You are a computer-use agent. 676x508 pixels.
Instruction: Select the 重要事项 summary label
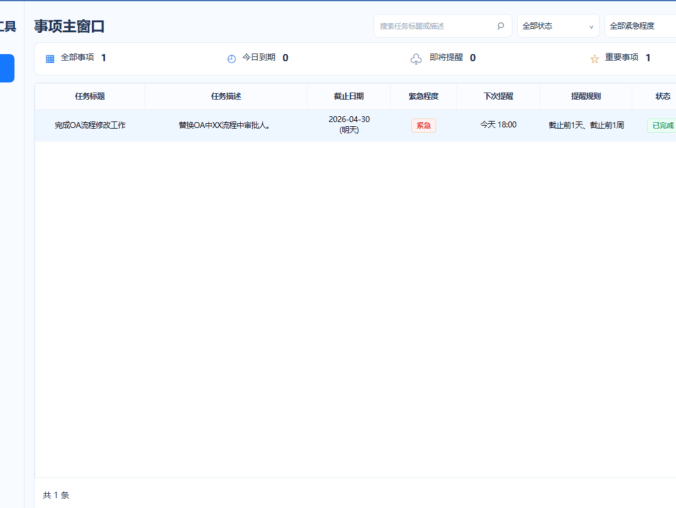tap(621, 57)
